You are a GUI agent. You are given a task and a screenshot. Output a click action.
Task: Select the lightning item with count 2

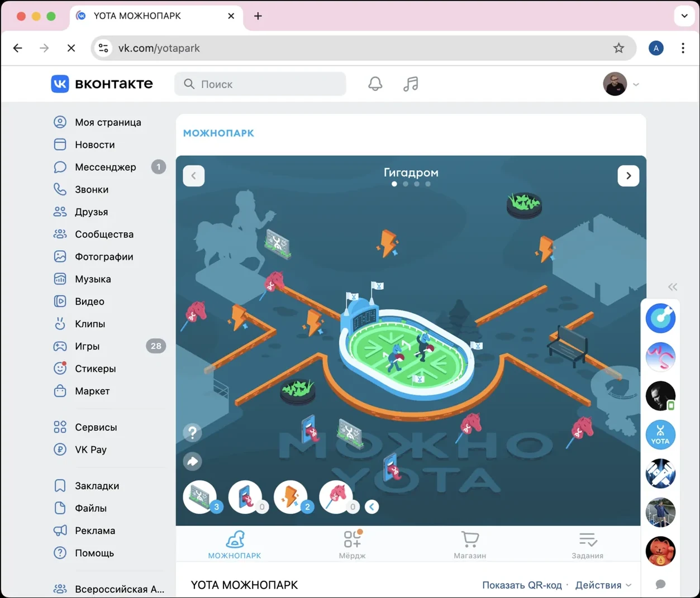pyautogui.click(x=292, y=496)
